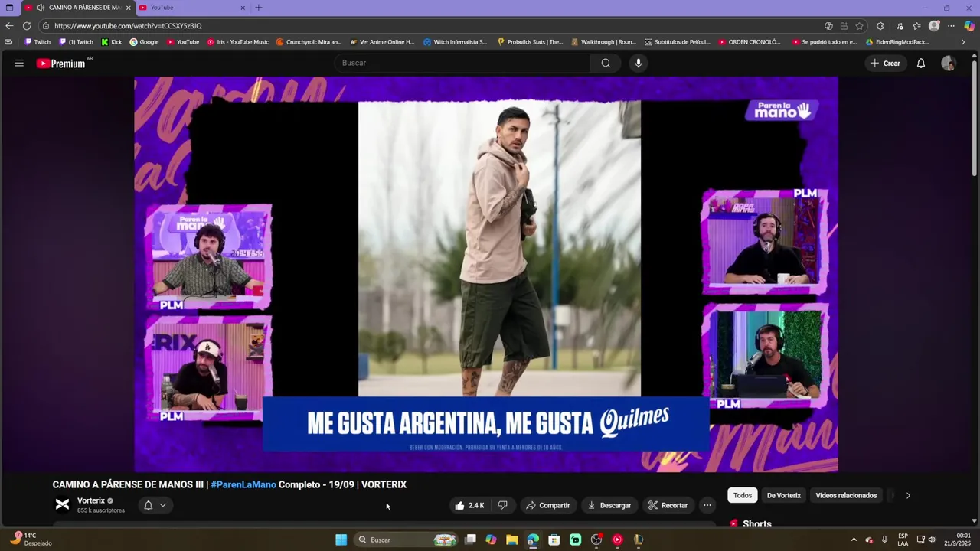Open Copilot app in taskbar
Screen dimensions: 980x551
tap(491, 540)
